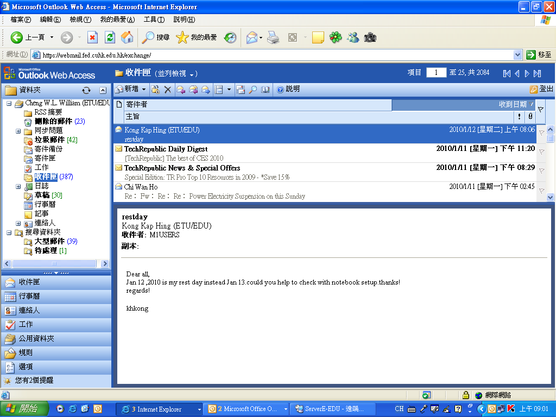
Task: Open the 編輯 menu
Action: [50, 20]
